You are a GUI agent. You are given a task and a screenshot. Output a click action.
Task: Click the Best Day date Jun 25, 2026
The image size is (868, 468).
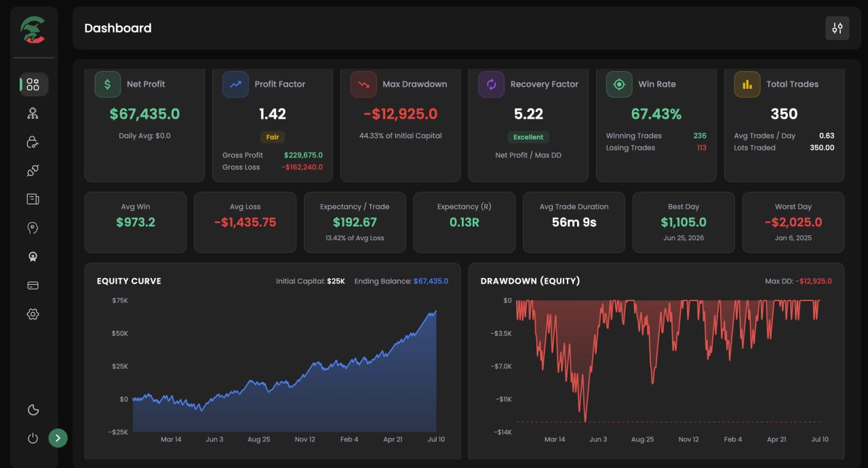pos(684,238)
